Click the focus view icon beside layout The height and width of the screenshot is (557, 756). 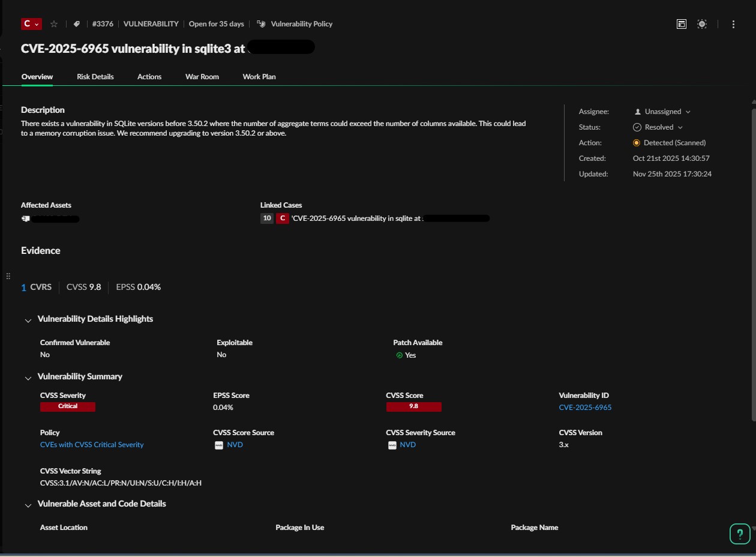coord(702,24)
